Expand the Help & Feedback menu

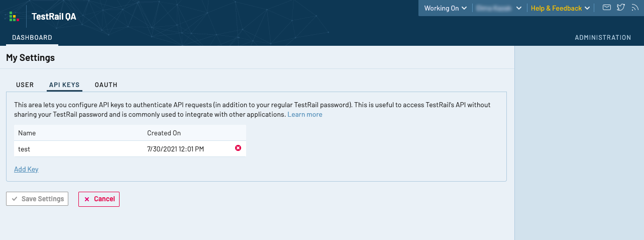pos(560,8)
